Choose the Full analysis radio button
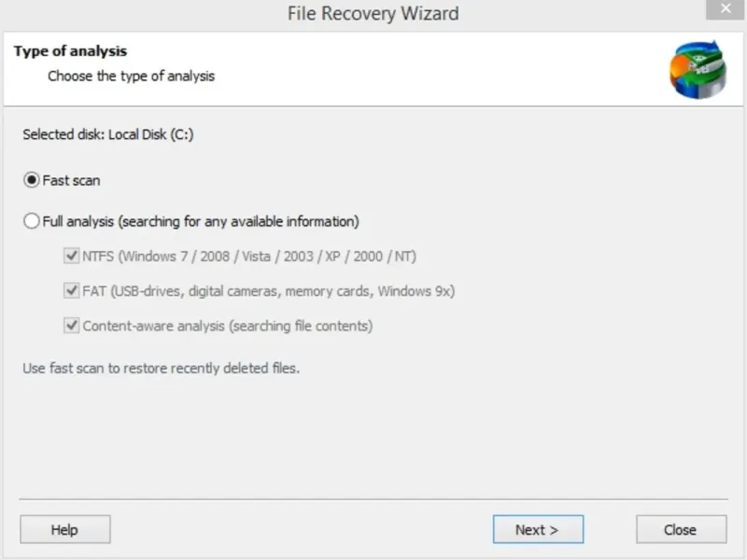The width and height of the screenshot is (747, 560). tap(32, 221)
